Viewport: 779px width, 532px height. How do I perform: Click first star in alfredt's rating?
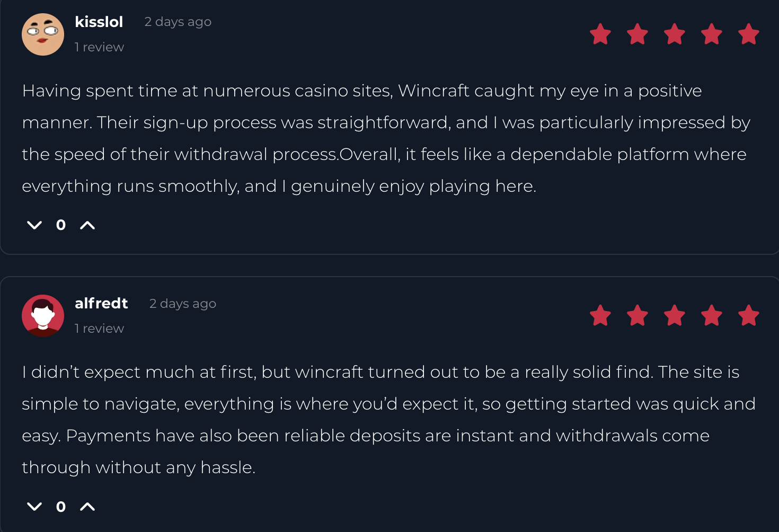[600, 316]
